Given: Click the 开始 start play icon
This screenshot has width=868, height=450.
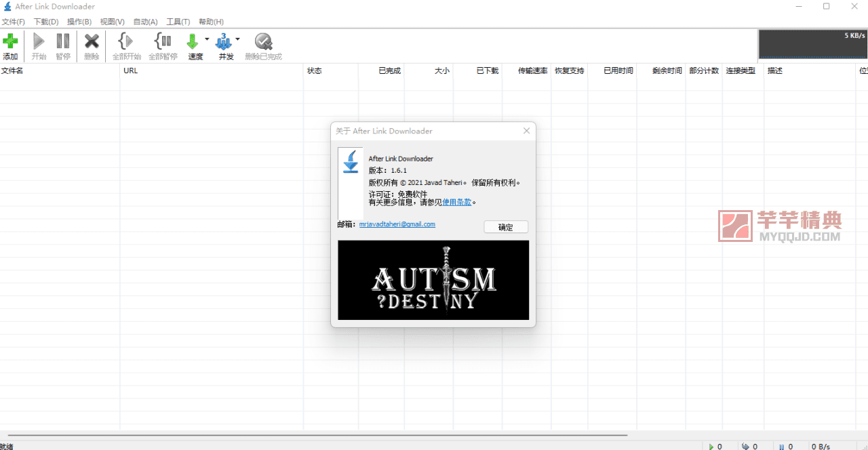Looking at the screenshot, I should click(39, 41).
